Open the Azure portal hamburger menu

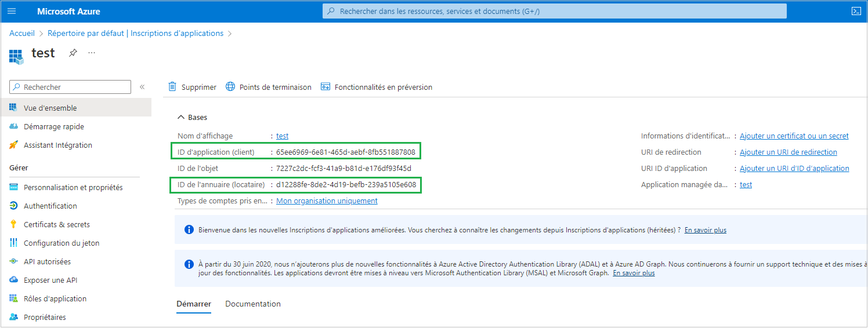click(12, 11)
